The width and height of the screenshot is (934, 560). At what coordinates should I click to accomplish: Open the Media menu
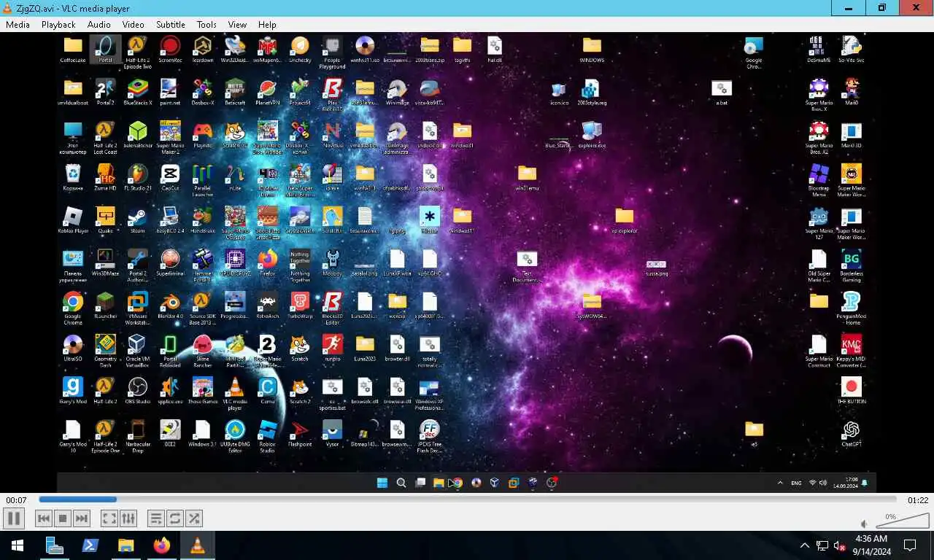click(x=18, y=24)
